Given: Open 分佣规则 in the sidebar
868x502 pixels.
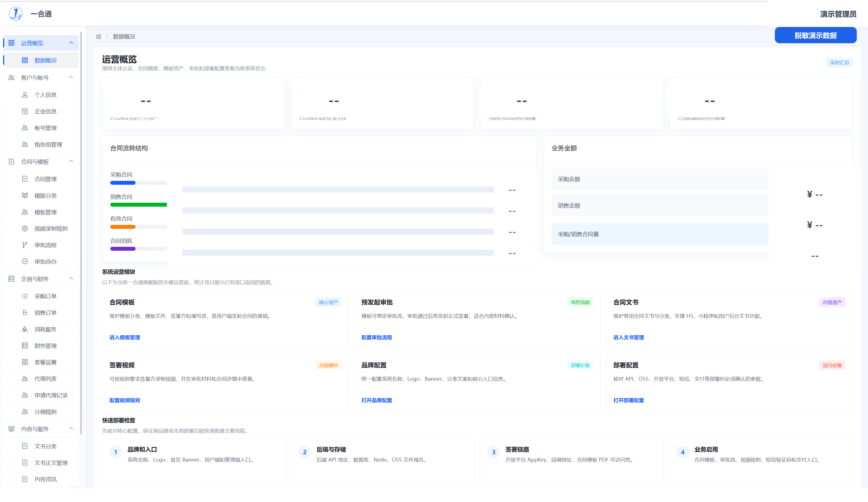Looking at the screenshot, I should [41, 412].
